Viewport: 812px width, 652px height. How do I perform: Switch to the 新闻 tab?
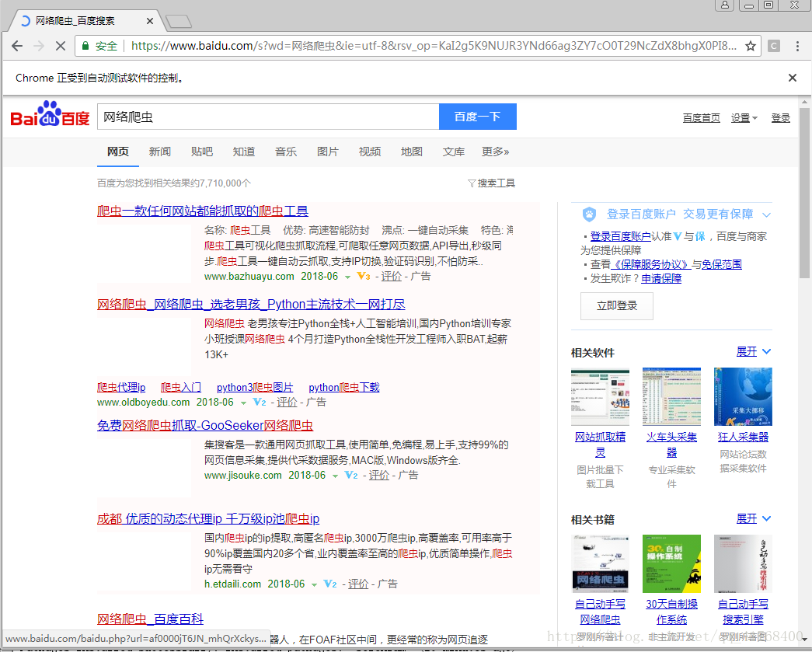click(160, 152)
